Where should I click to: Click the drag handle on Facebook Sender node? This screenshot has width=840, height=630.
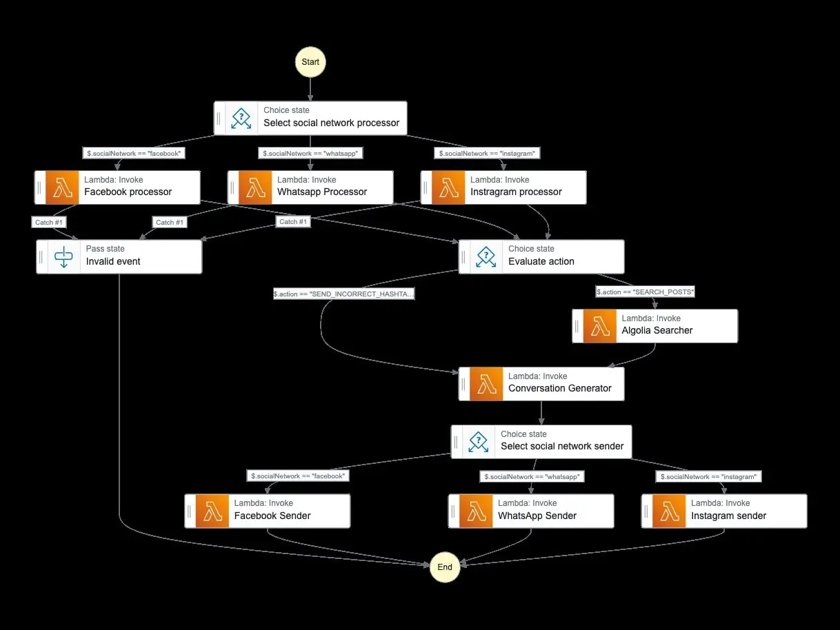(x=190, y=511)
